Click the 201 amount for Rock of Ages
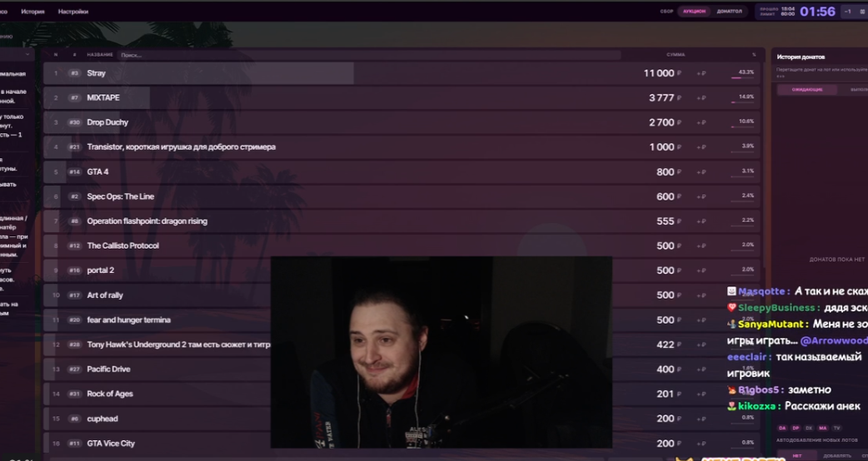Image resolution: width=868 pixels, height=461 pixels. coord(665,394)
